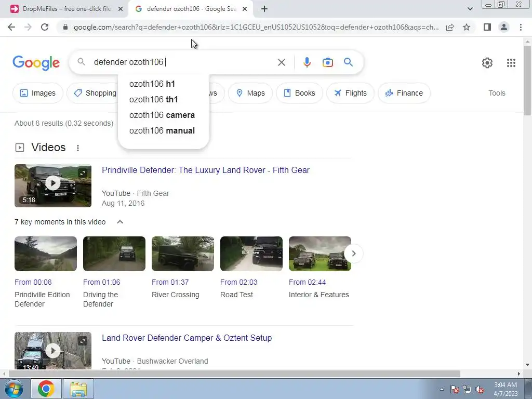
Task: Click the muted volume tray icon
Action: pos(480,389)
